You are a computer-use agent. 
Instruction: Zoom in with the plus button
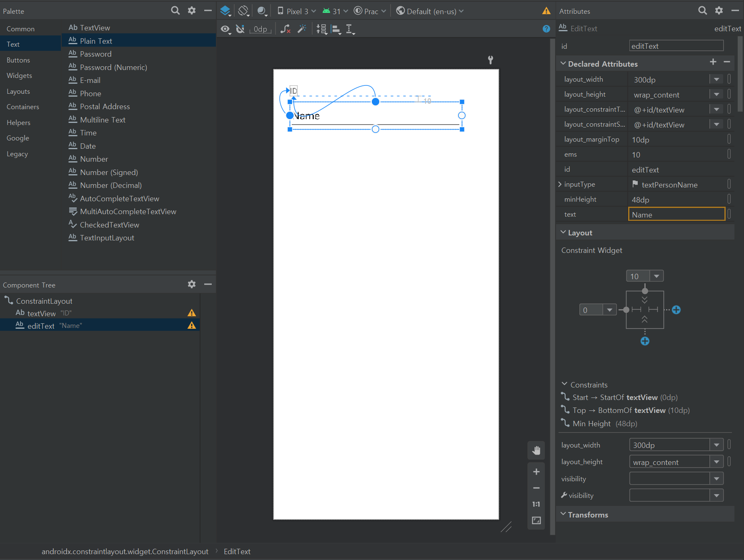coord(536,472)
